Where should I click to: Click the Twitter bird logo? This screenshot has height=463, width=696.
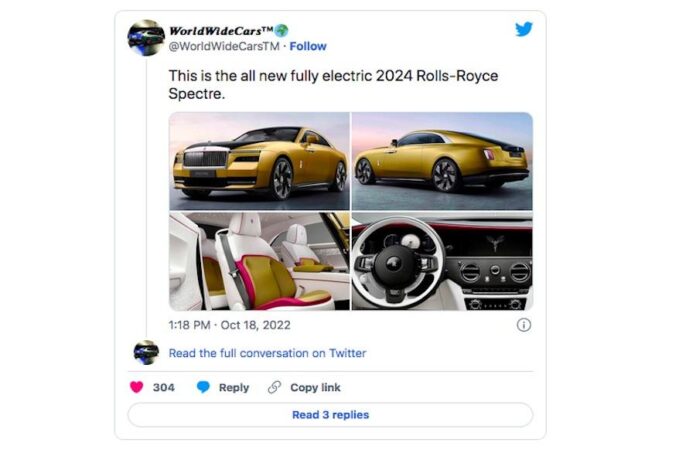pyautogui.click(x=524, y=30)
